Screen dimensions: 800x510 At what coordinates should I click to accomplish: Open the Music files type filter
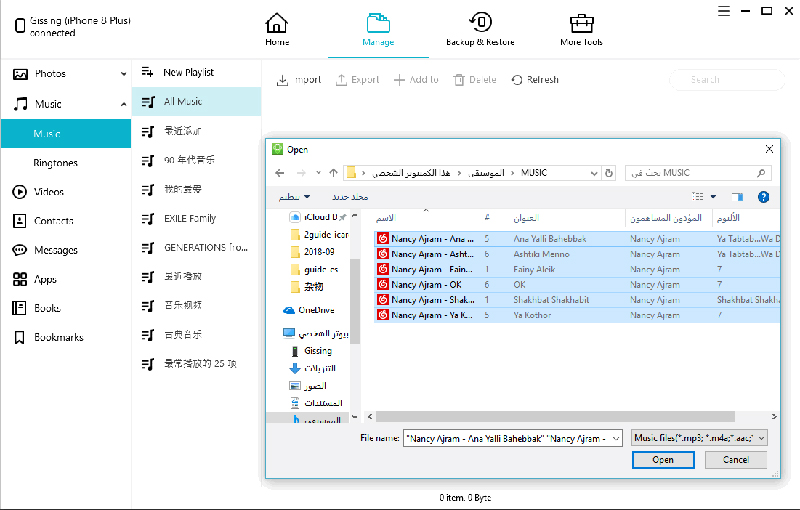(x=699, y=438)
